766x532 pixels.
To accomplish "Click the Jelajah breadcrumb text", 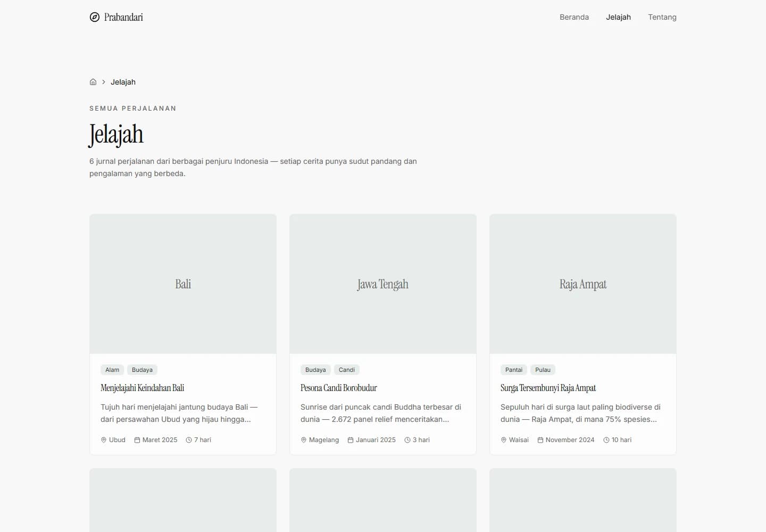I will point(123,82).
